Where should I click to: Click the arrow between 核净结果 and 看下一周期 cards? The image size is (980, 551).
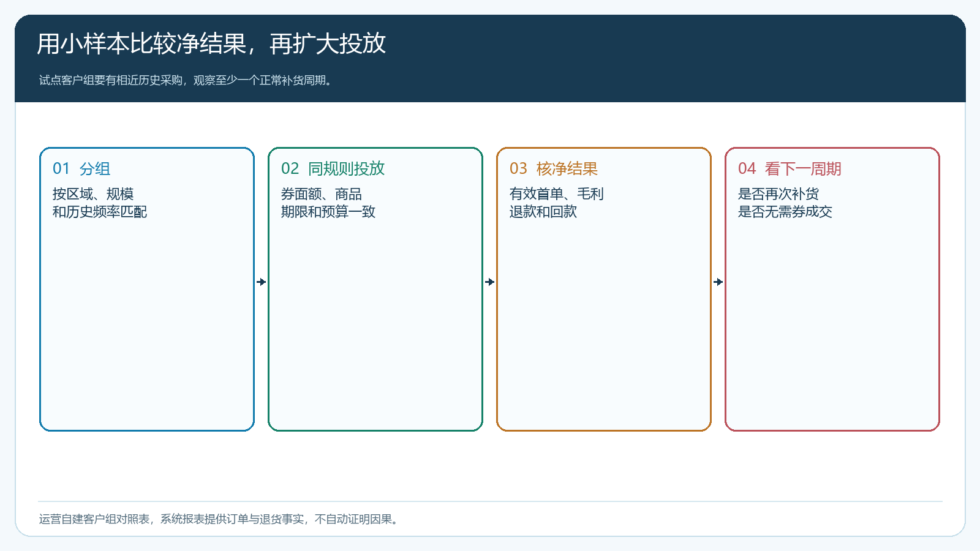(718, 282)
